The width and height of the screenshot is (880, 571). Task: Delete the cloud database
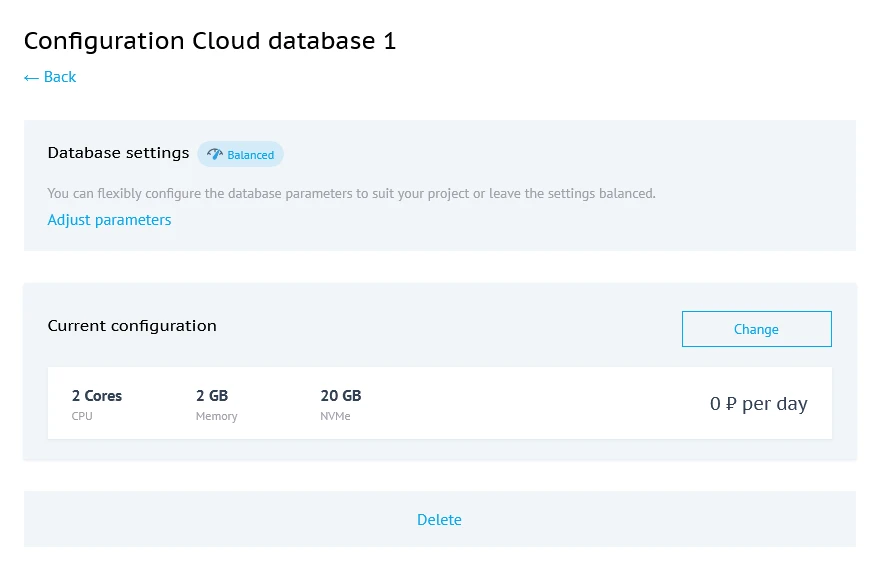(439, 520)
